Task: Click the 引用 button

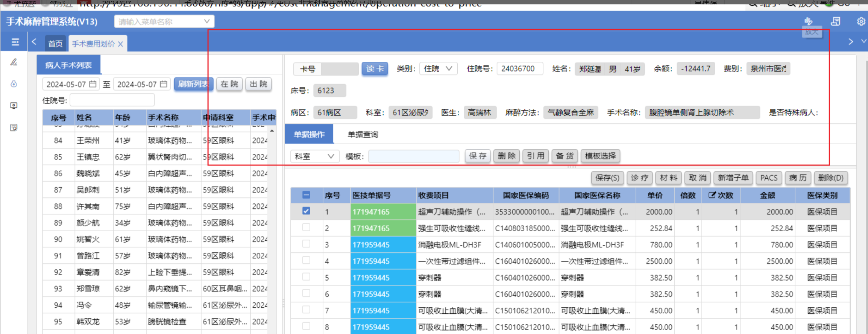Action: (536, 156)
